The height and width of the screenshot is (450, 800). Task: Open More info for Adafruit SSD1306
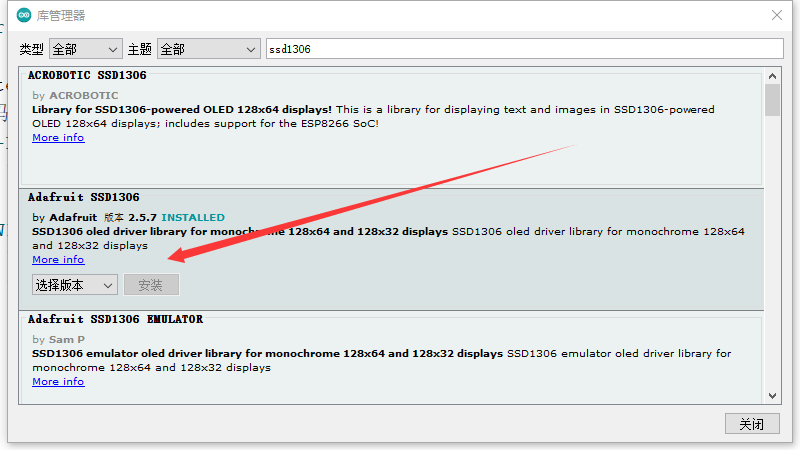pyautogui.click(x=58, y=260)
